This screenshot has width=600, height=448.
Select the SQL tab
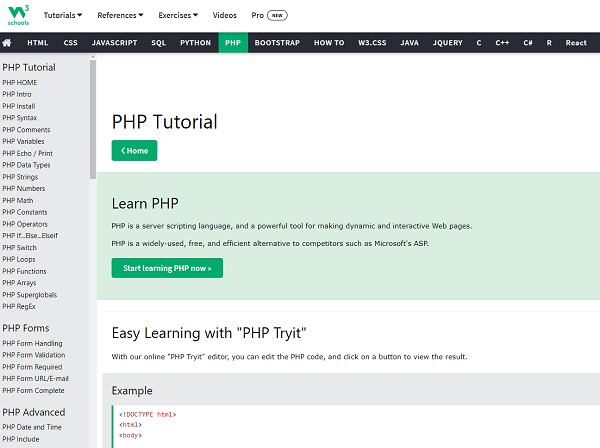tap(158, 43)
